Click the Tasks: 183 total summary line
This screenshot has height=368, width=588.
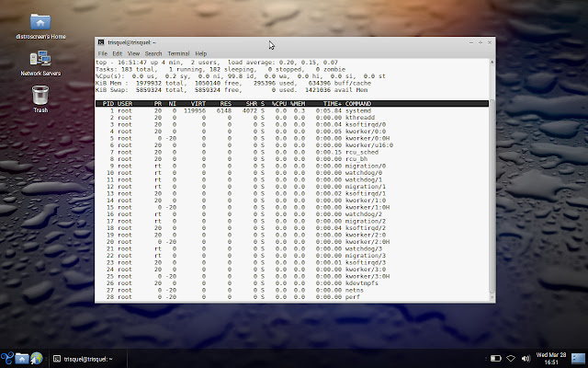tap(220, 69)
